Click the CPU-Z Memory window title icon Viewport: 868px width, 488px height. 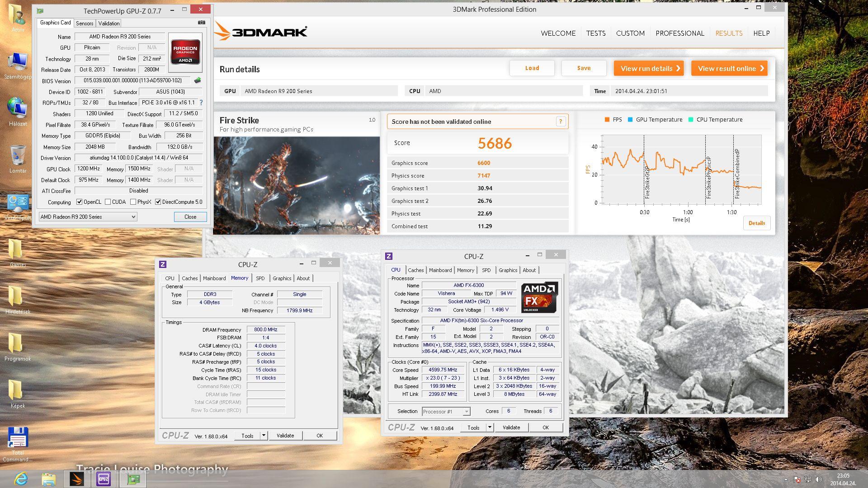point(163,264)
